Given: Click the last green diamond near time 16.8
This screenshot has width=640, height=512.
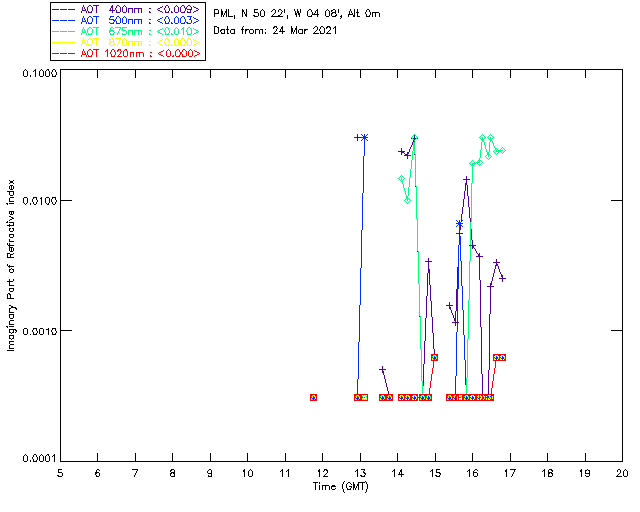Looking at the screenshot, I should (503, 151).
